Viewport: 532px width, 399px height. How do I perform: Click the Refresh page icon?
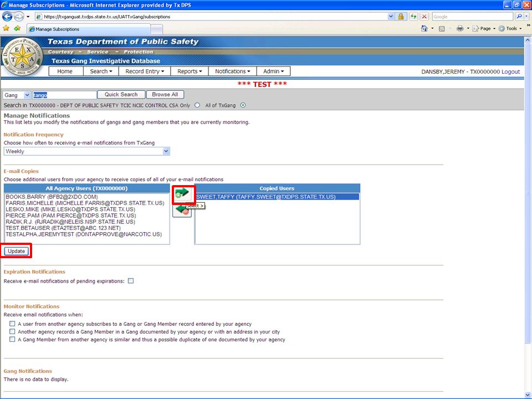coord(413,16)
